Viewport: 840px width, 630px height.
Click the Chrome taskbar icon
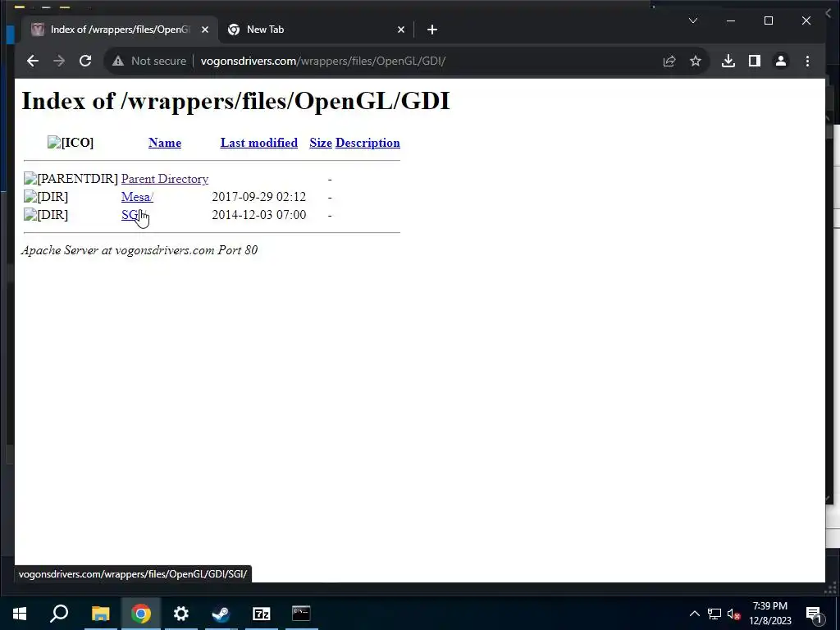click(141, 614)
